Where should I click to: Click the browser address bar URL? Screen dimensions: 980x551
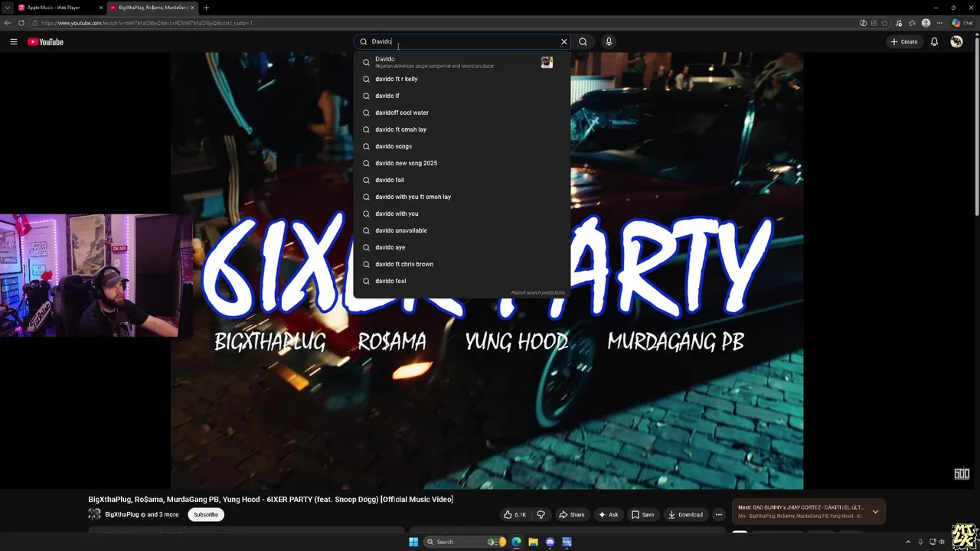pyautogui.click(x=147, y=23)
